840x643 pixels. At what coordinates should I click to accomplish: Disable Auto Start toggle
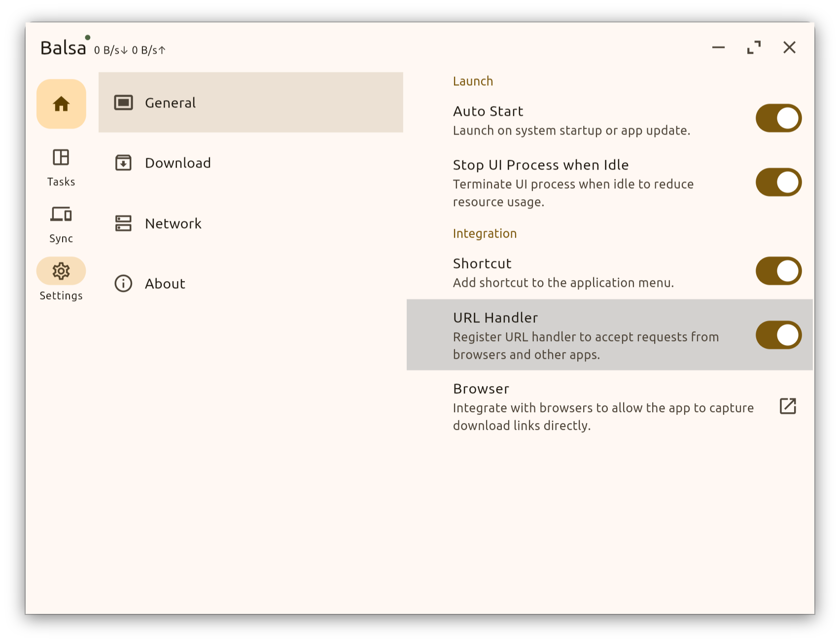pos(778,118)
